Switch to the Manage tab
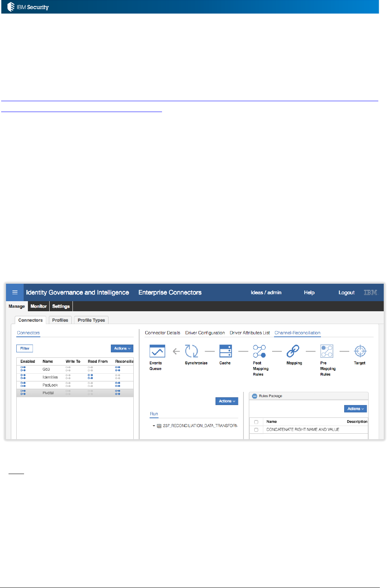The image size is (388, 588). tap(17, 306)
